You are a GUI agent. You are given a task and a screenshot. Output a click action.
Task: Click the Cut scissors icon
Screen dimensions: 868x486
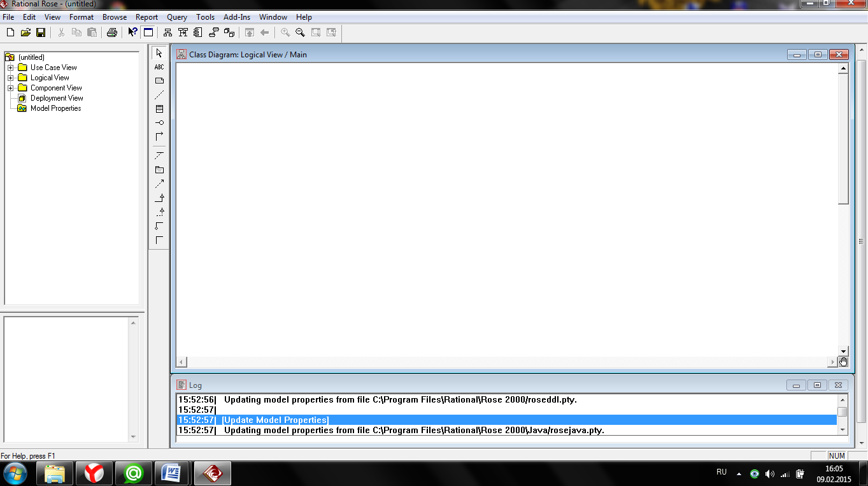coord(61,32)
